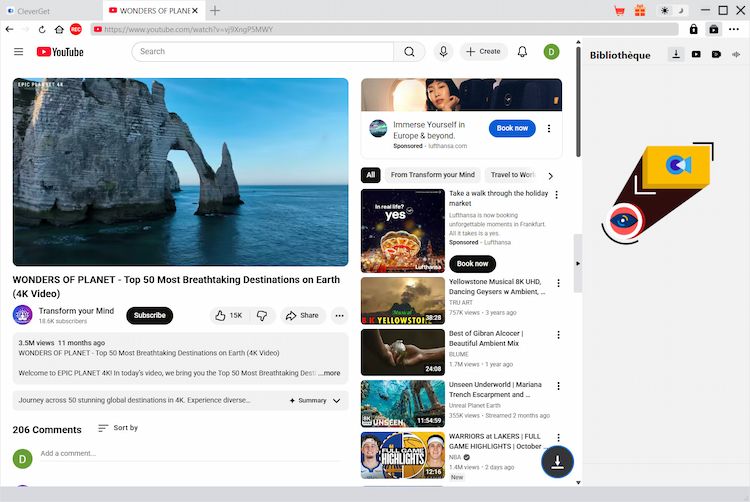Expand the video Summary chevron
This screenshot has height=502, width=750.
click(336, 400)
